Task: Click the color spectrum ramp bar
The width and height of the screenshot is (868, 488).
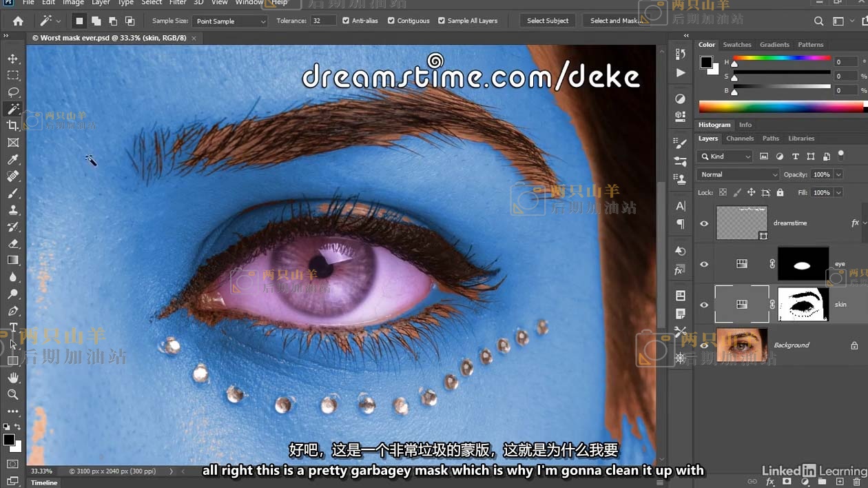Action: (x=781, y=107)
